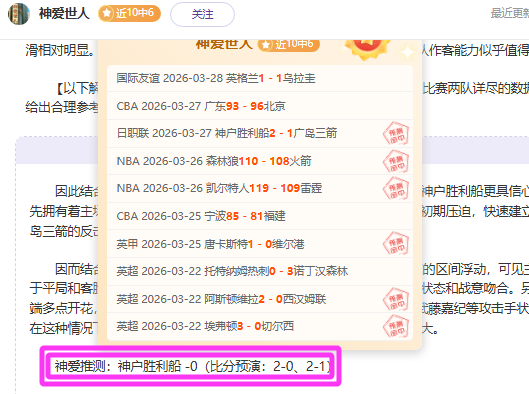Viewport: 529px width, 394px height.
Task: Click the 近10中6 badge in header
Action: (x=129, y=13)
